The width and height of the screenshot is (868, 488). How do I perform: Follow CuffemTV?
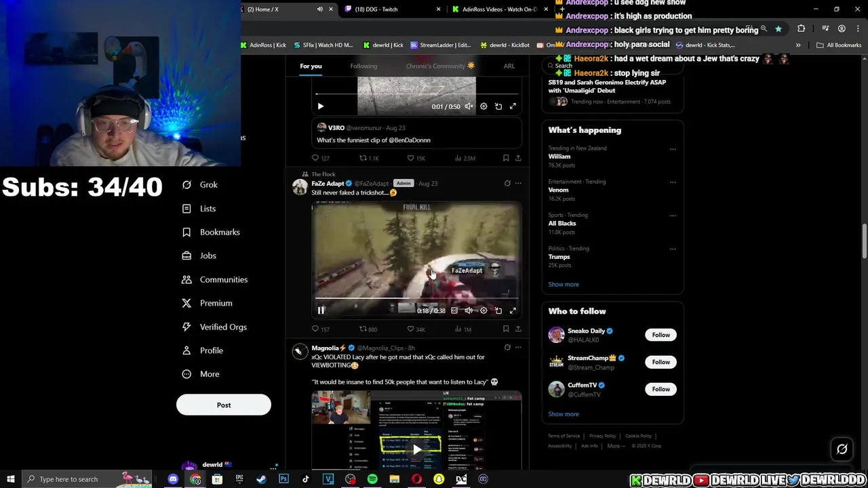click(x=660, y=389)
